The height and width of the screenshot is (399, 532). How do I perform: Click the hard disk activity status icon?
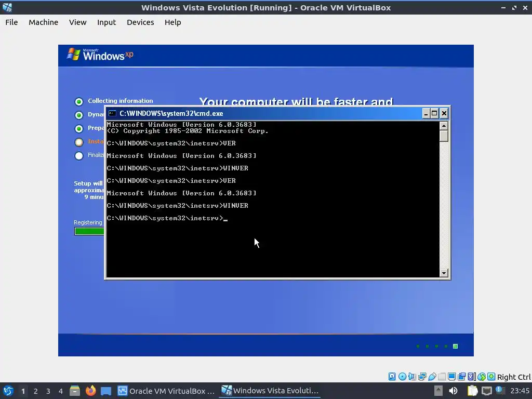click(x=392, y=377)
